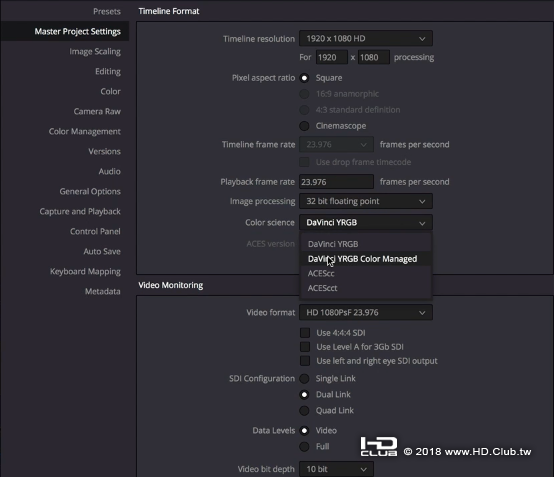Select 4:3 standard definition aspect ratio

(304, 110)
